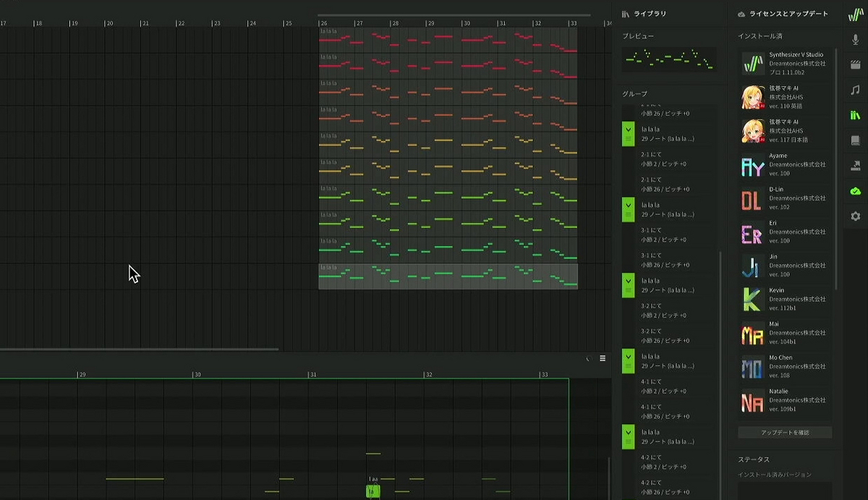Select row 4-2にて 小節 2 / ピッチ +0
Screen dimensions: 868x500
point(671,462)
